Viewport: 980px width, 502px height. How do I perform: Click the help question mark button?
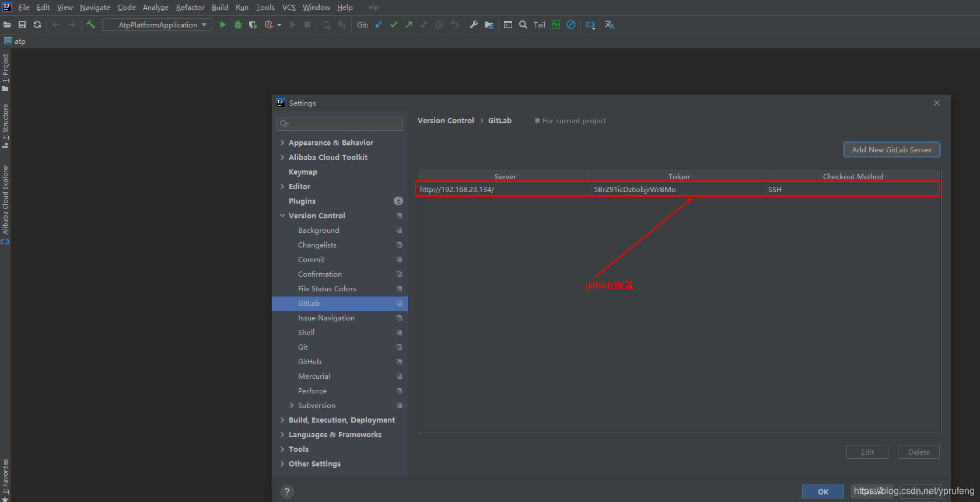pyautogui.click(x=287, y=491)
